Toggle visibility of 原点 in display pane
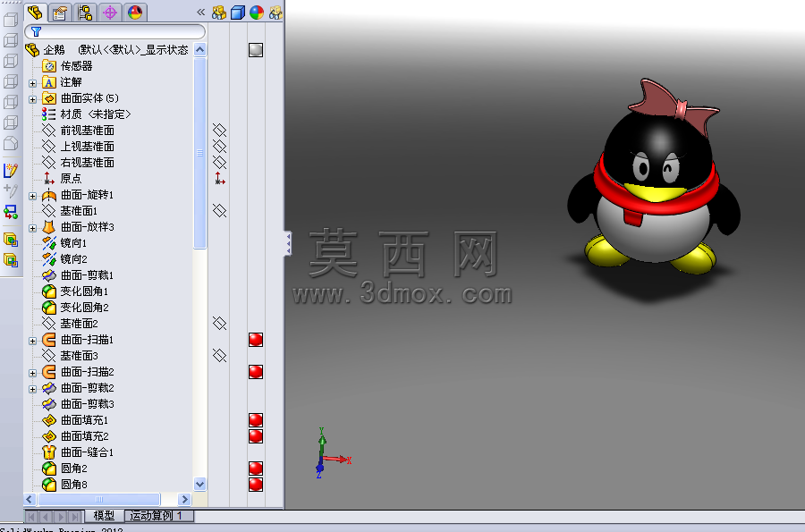The height and width of the screenshot is (532, 805). [220, 179]
